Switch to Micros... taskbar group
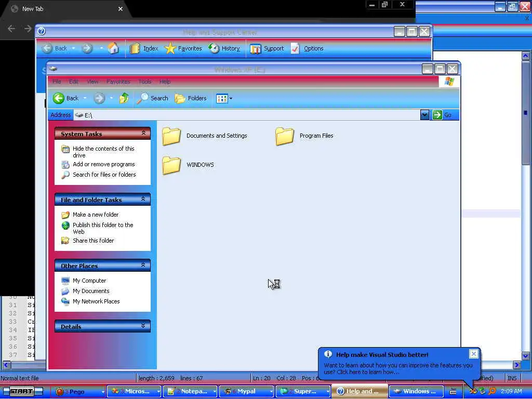Viewport: 532px width, 399px height. click(x=134, y=391)
